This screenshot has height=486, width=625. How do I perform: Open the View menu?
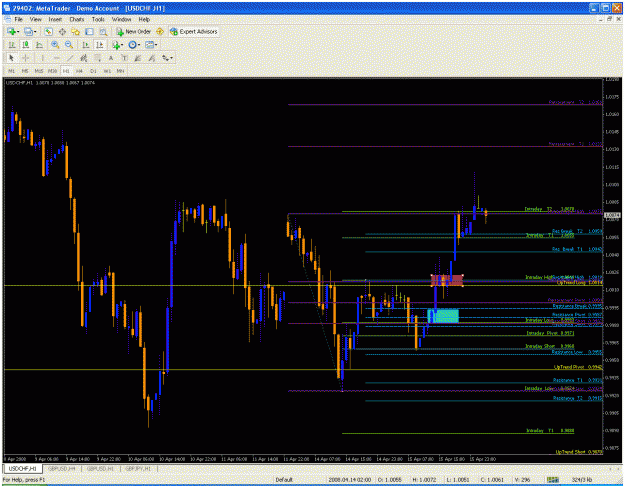[x=35, y=19]
